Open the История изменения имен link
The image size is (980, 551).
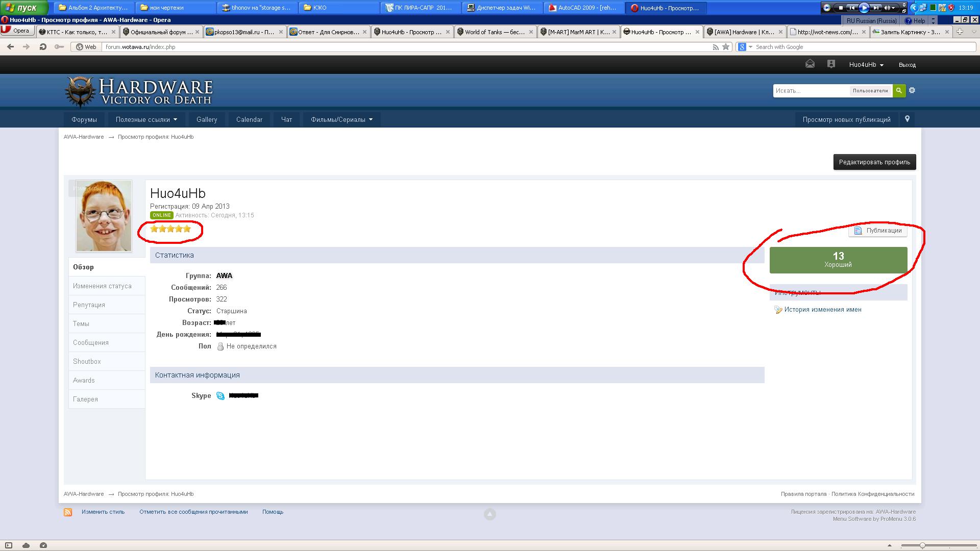[822, 310]
